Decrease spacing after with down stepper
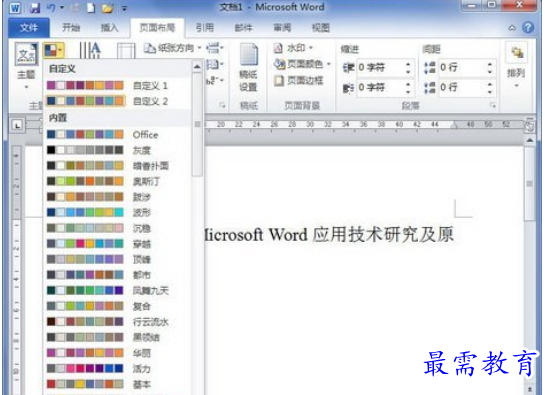Screen dimensions: 545x395 pyautogui.click(x=490, y=92)
